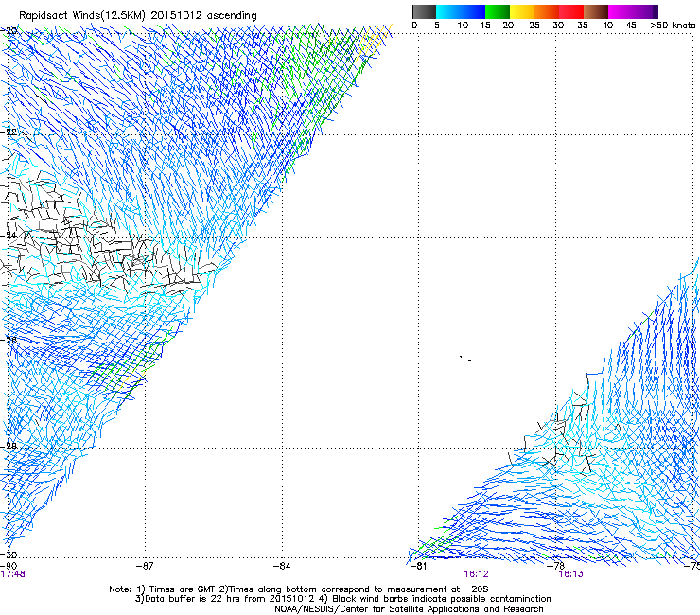Image resolution: width=700 pixels, height=615 pixels.
Task: Click the '-28' latitude axis label
Action: tap(9, 446)
